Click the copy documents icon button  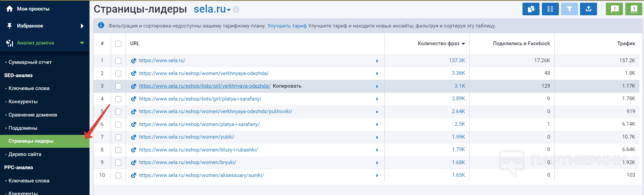click(x=531, y=9)
